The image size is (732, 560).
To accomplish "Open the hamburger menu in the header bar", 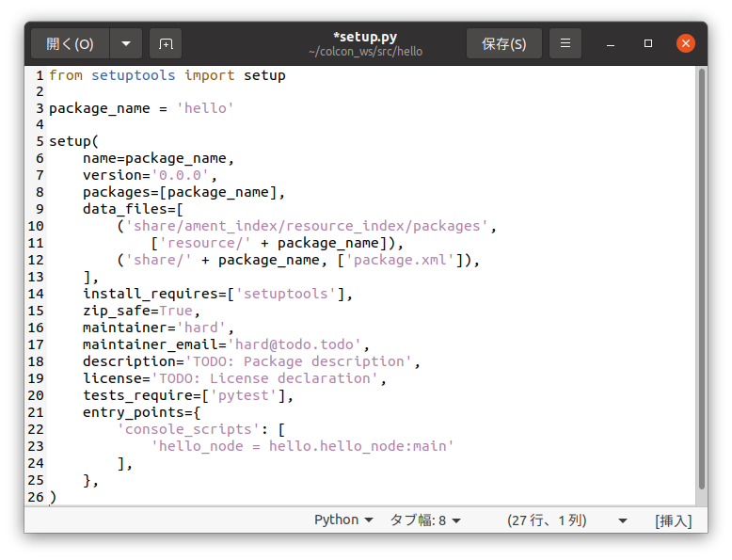I will (565, 43).
